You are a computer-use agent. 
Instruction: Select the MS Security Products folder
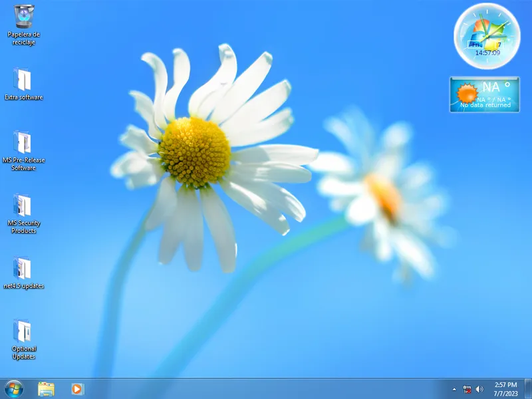click(23, 213)
